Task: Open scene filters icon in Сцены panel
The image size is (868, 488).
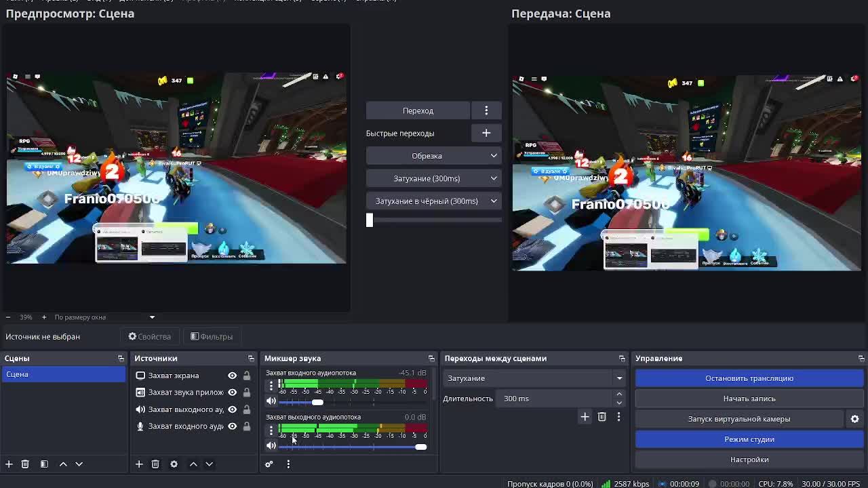Action: [x=44, y=464]
